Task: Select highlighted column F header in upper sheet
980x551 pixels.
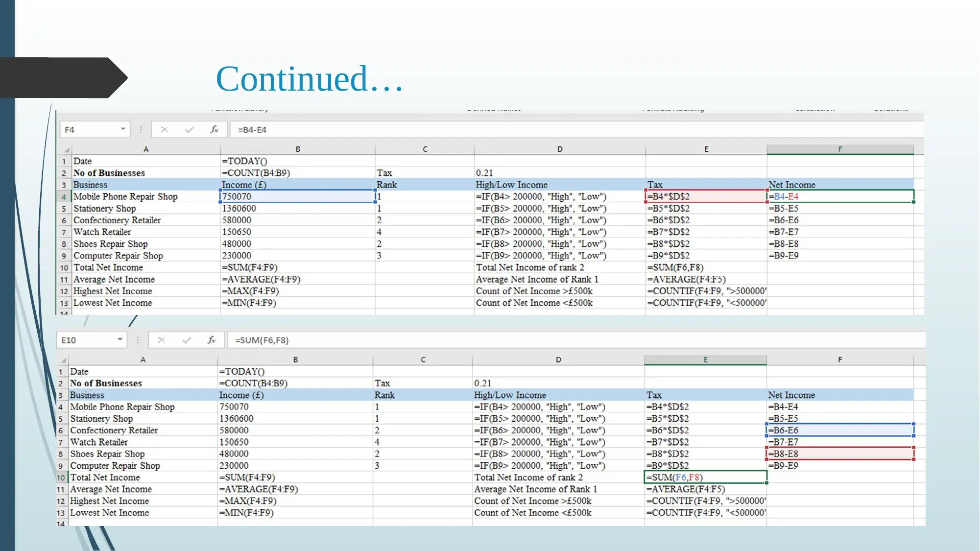Action: (840, 149)
